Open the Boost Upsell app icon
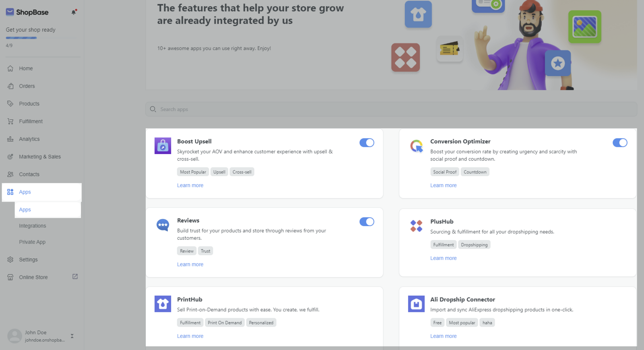This screenshot has width=644, height=350. pyautogui.click(x=163, y=146)
